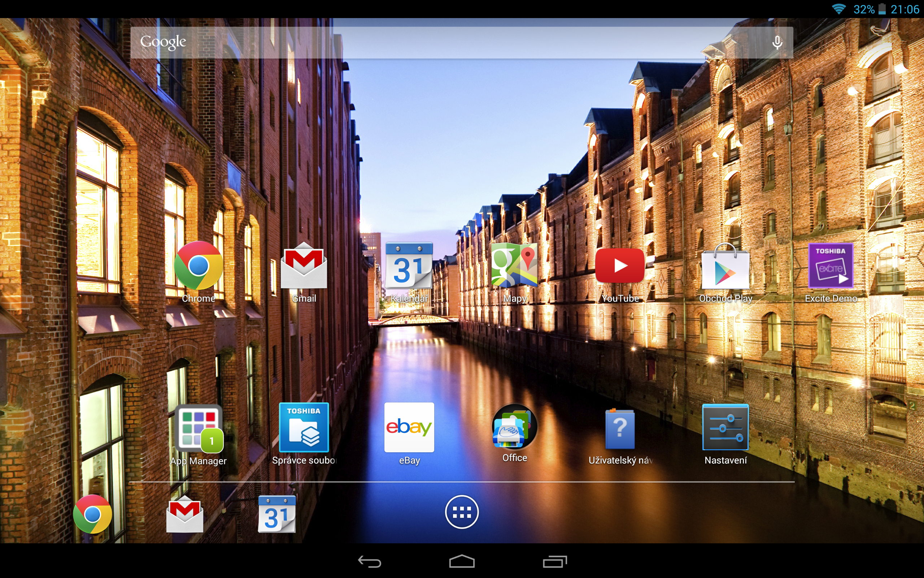The height and width of the screenshot is (578, 924).
Task: Tap the Home navigation button
Action: pyautogui.click(x=462, y=561)
